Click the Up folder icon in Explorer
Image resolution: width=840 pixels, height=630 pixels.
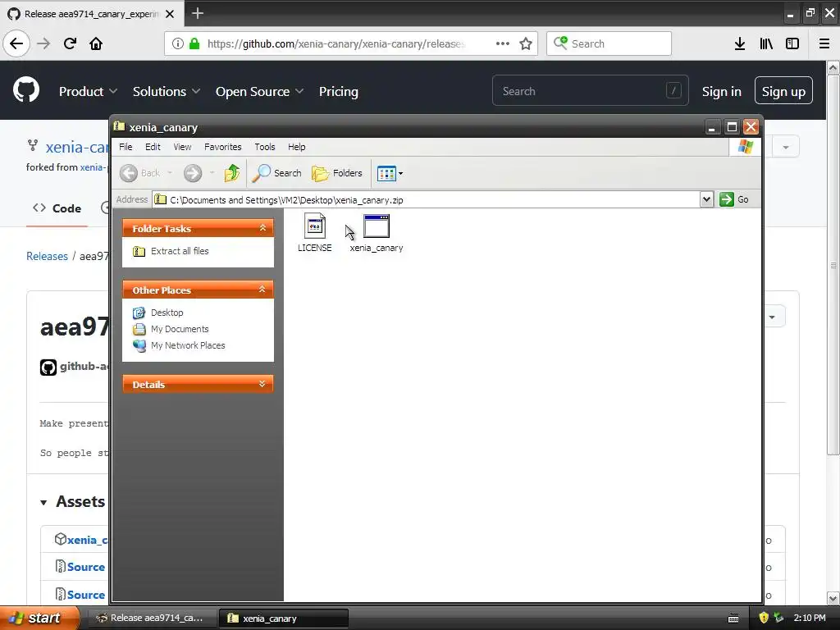click(232, 173)
